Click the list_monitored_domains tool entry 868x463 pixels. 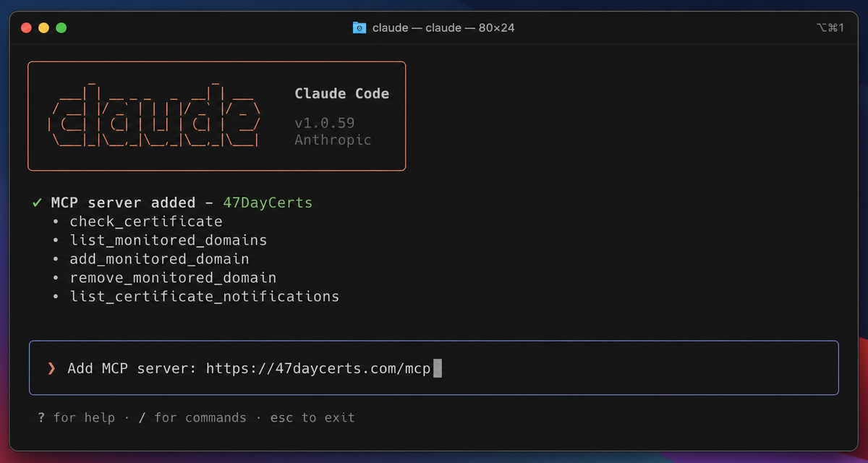[169, 240]
